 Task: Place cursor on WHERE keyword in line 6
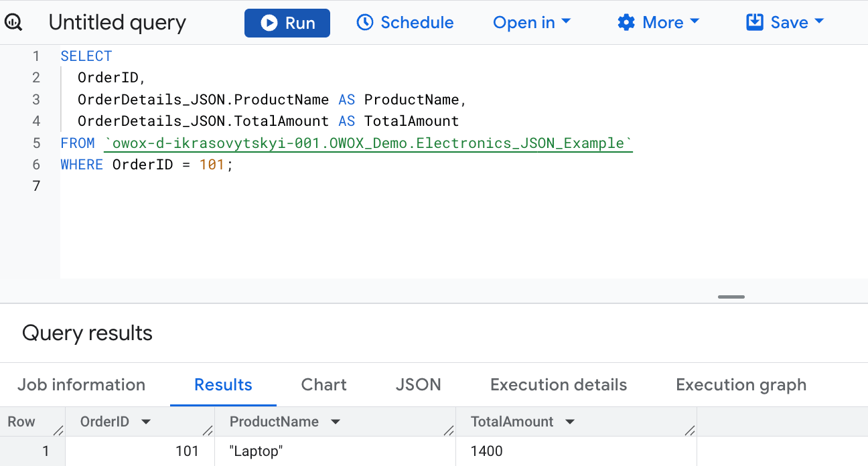point(82,165)
